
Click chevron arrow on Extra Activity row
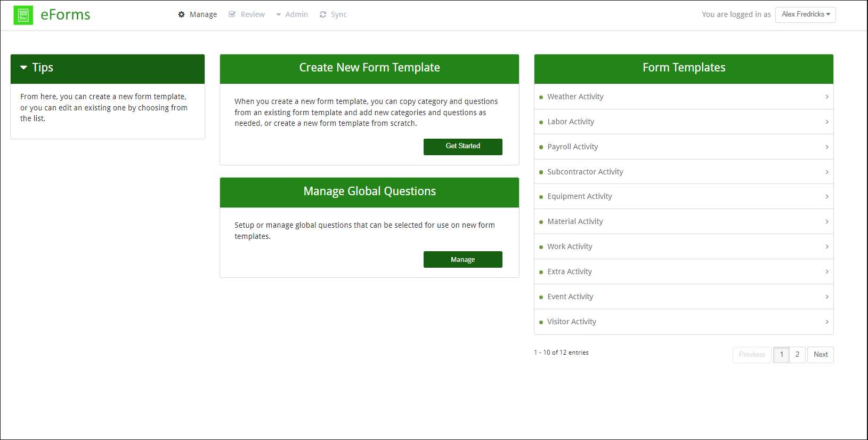point(827,271)
